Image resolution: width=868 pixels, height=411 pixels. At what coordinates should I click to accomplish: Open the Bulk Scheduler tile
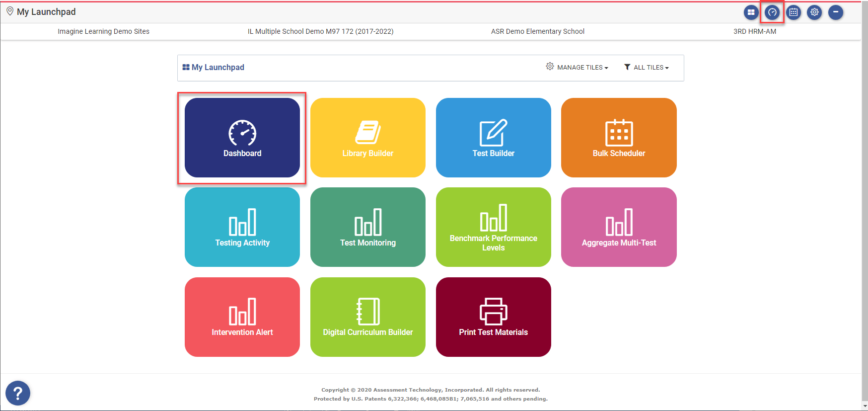click(619, 138)
